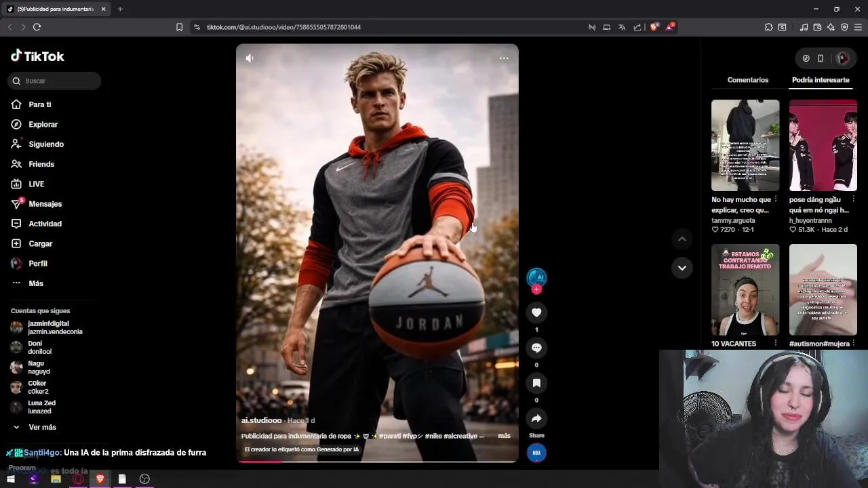Open File Explorer from the taskbar
868x488 pixels.
(x=56, y=479)
